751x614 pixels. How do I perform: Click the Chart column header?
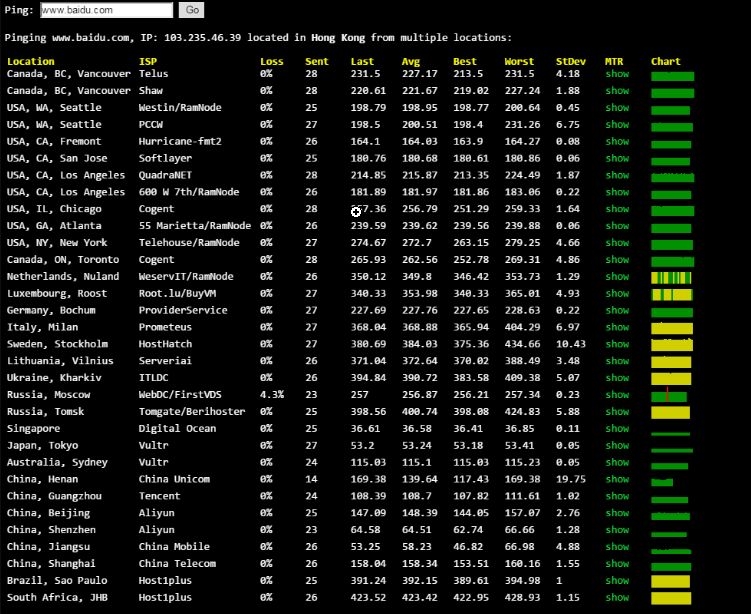pos(665,61)
